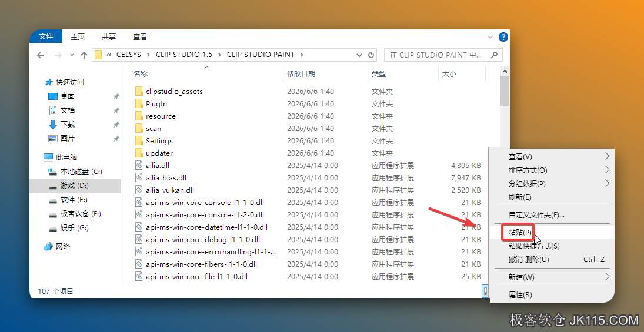Select the scan folder icon
The width and height of the screenshot is (644, 332).
pos(139,128)
